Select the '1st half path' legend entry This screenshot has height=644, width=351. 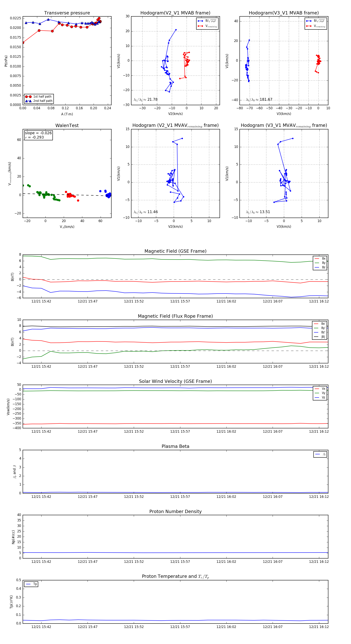(x=39, y=96)
